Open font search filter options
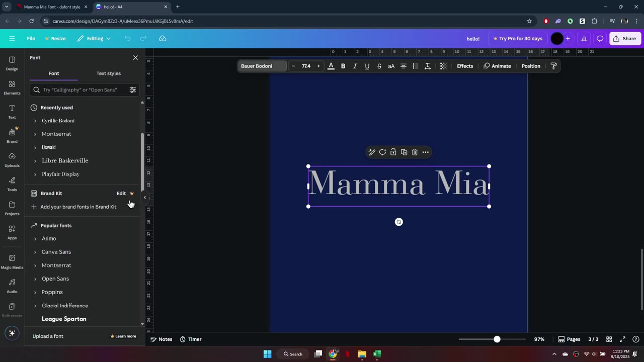Screen dimensions: 644x362 coord(133,89)
